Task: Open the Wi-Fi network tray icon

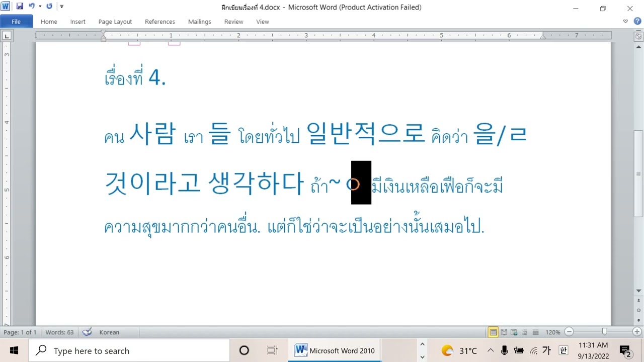Action: 533,350
